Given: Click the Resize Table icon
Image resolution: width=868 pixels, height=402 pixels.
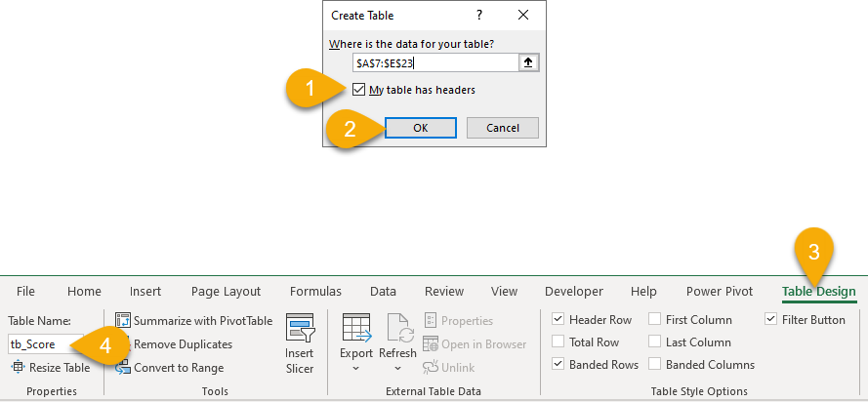Looking at the screenshot, I should [x=19, y=368].
